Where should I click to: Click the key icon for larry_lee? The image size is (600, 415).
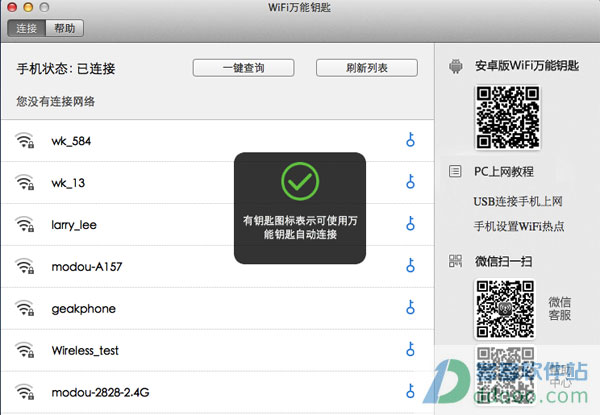[411, 223]
